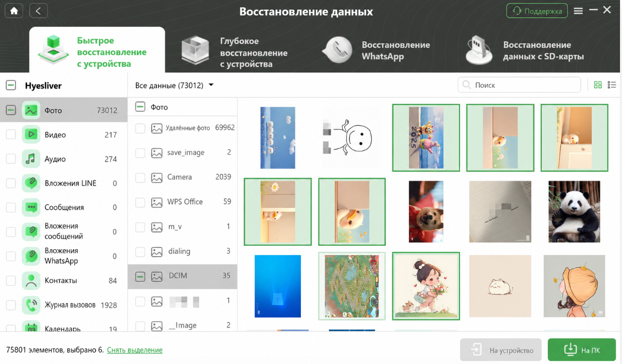Check the Контакты checkbox

(x=11, y=280)
